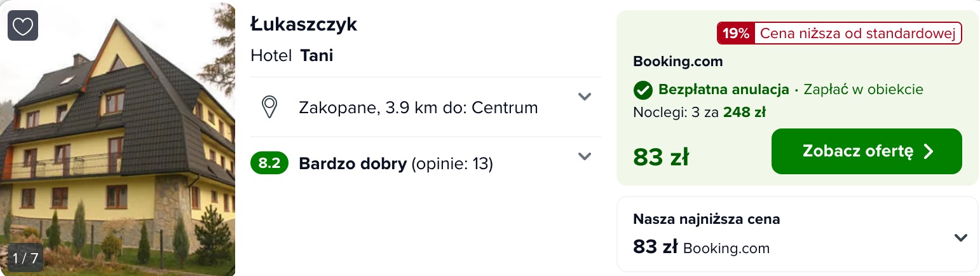Expand the Zakopane location details chevron
980x276 pixels.
(x=585, y=97)
